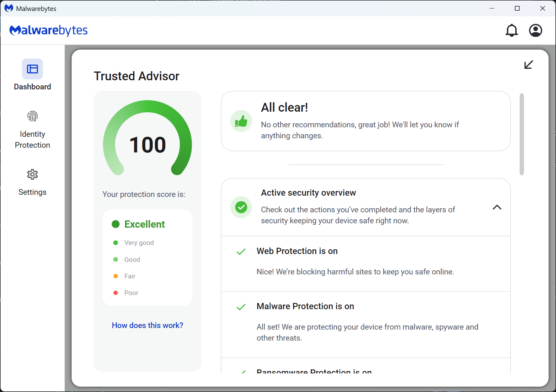Collapse Trusted Advisor with the arrow icon
Image resolution: width=556 pixels, height=392 pixels.
coord(528,65)
